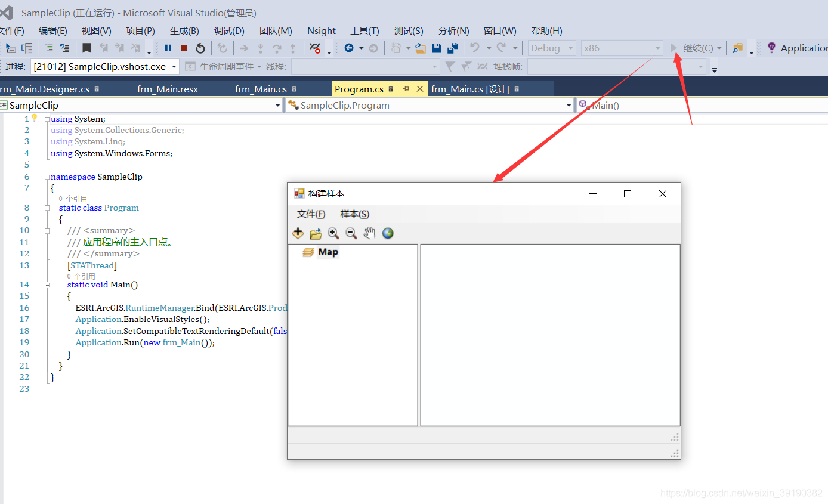The height and width of the screenshot is (504, 828).
Task: Select the Pan hand tool in 构建样本
Action: pos(370,233)
